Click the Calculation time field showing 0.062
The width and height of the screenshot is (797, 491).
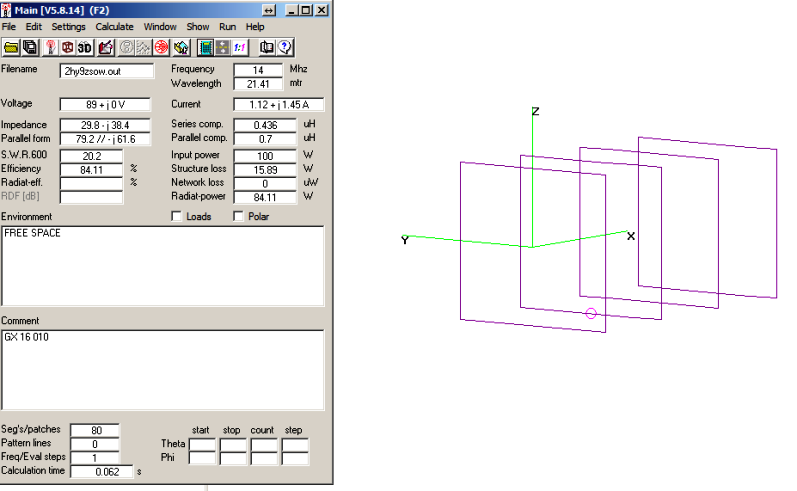coord(102,472)
